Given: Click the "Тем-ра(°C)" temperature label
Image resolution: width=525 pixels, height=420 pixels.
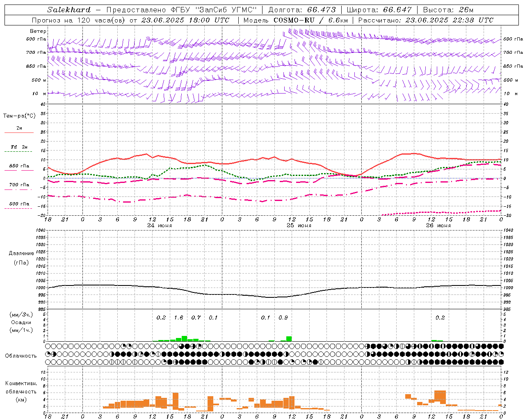Looking at the screenshot, I should [x=19, y=116].
